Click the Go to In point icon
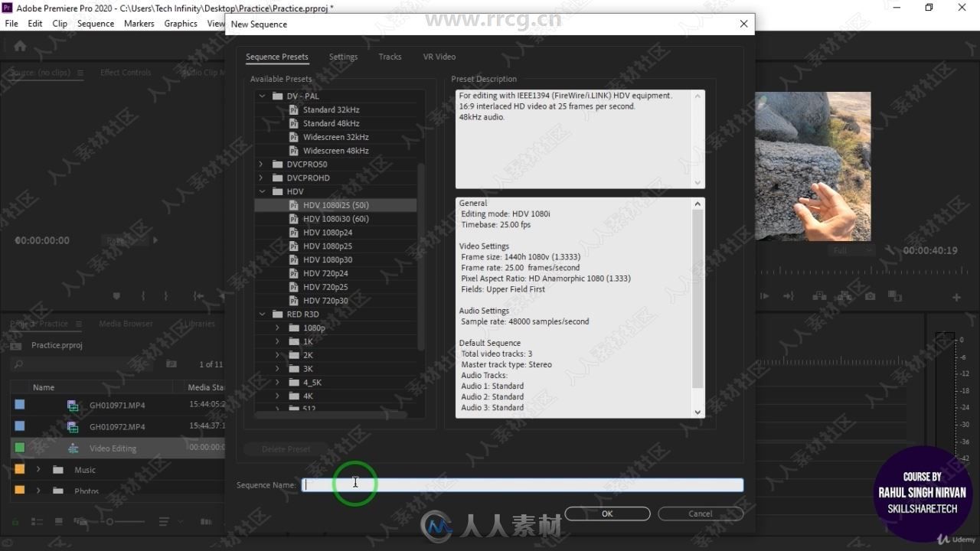This screenshot has width=980, height=551. [x=198, y=296]
